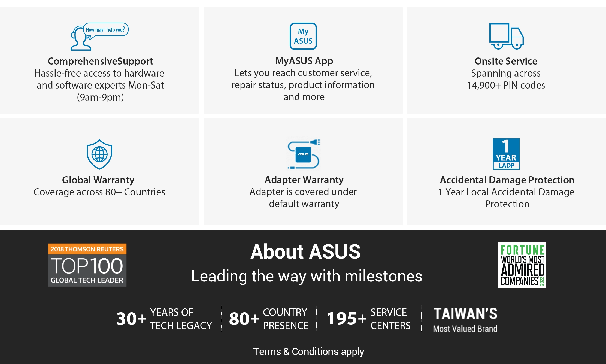Image resolution: width=606 pixels, height=364 pixels.
Task: Click the 80+ Country Presence stat
Action: pos(269,319)
